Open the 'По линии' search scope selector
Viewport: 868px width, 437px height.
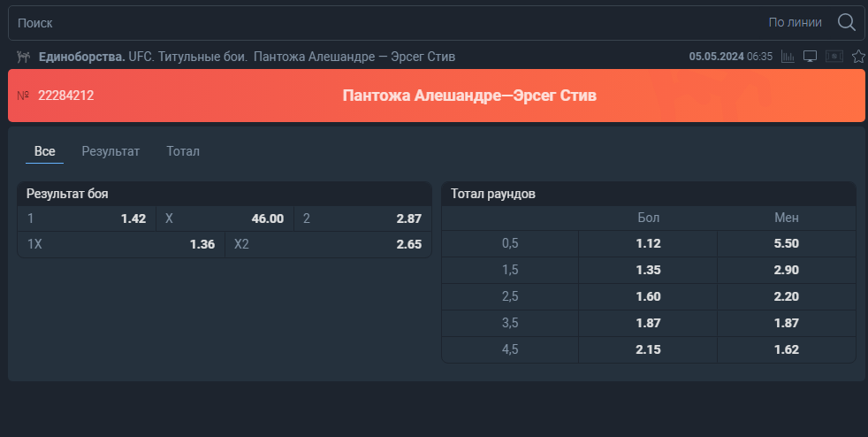[x=795, y=22]
